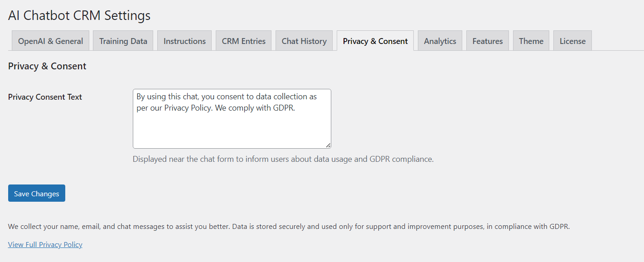Select the Privacy & Consent tab
Image resolution: width=644 pixels, height=262 pixels.
click(x=375, y=40)
